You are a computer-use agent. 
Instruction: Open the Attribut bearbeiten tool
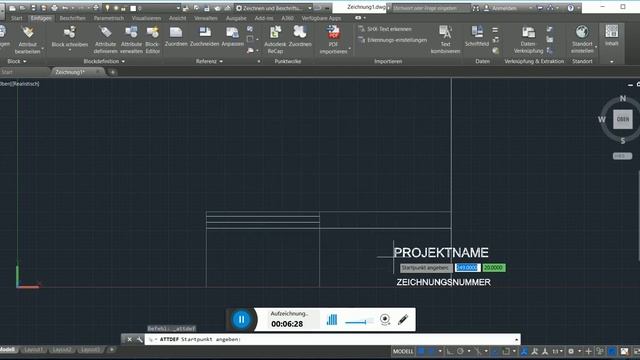tap(27, 40)
